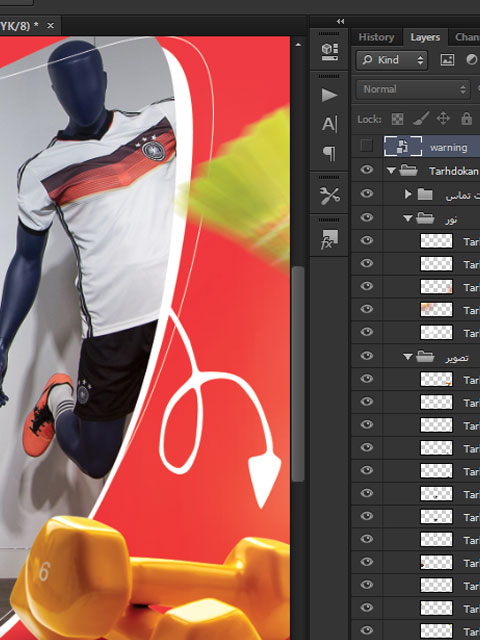
Task: Click the warning layer smart object thumbnail
Action: click(x=402, y=146)
